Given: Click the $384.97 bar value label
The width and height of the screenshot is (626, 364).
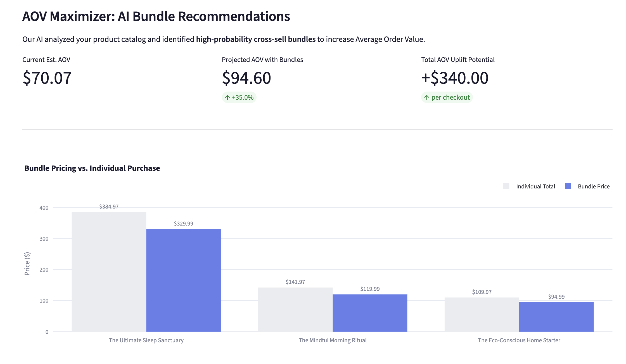Looking at the screenshot, I should pos(109,207).
